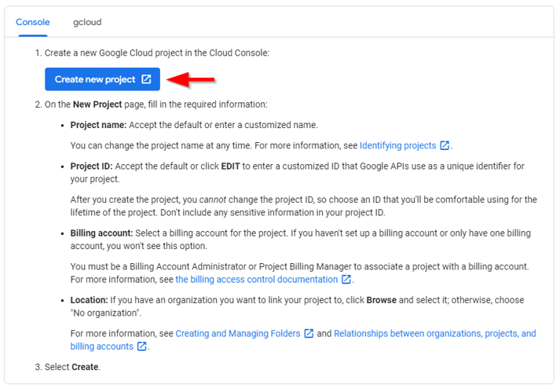560x392 pixels.
Task: Click the bold Location label
Action: 89,300
